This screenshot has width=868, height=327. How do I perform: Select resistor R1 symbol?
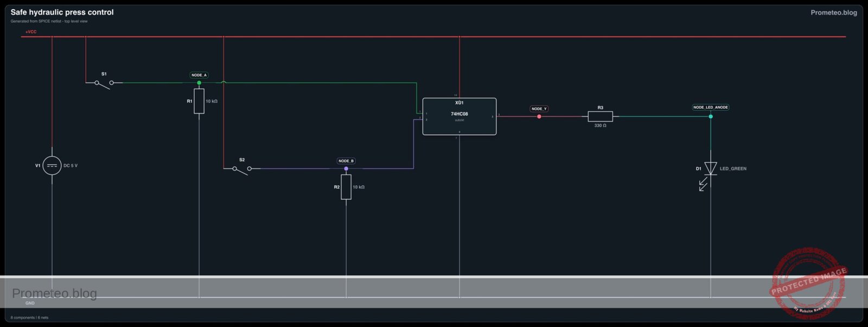tap(199, 101)
